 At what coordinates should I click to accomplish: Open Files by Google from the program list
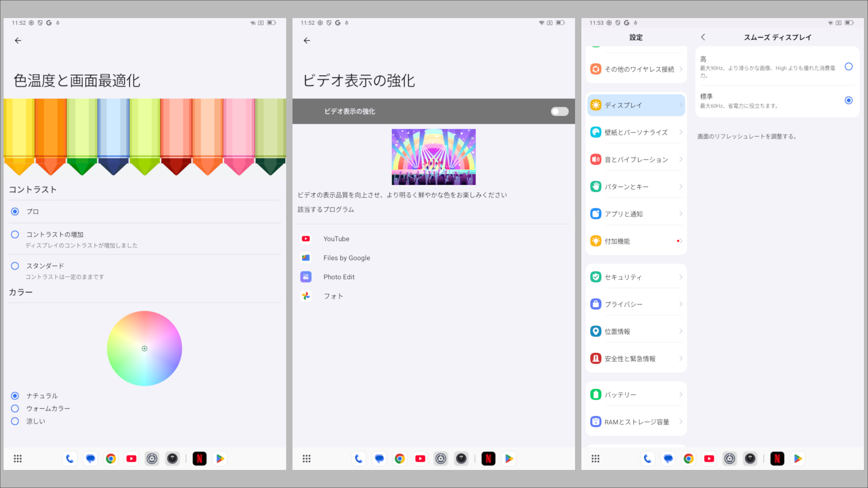pyautogui.click(x=346, y=258)
